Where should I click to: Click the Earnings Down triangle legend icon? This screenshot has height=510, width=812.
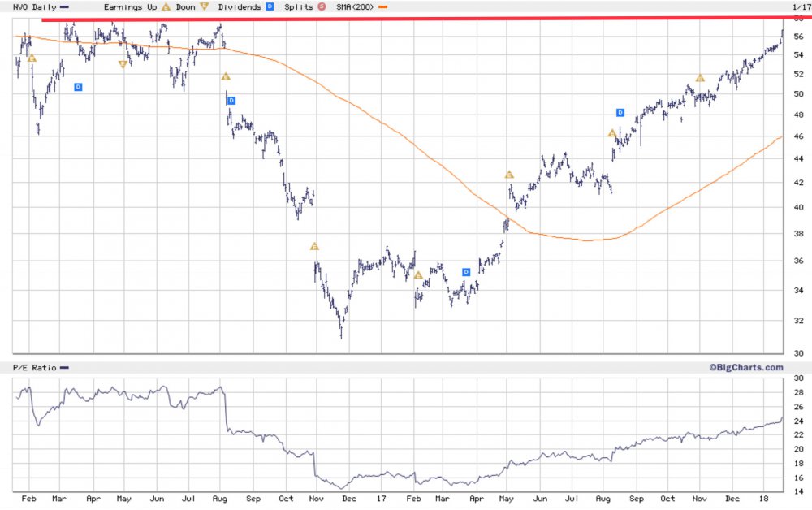click(x=204, y=6)
